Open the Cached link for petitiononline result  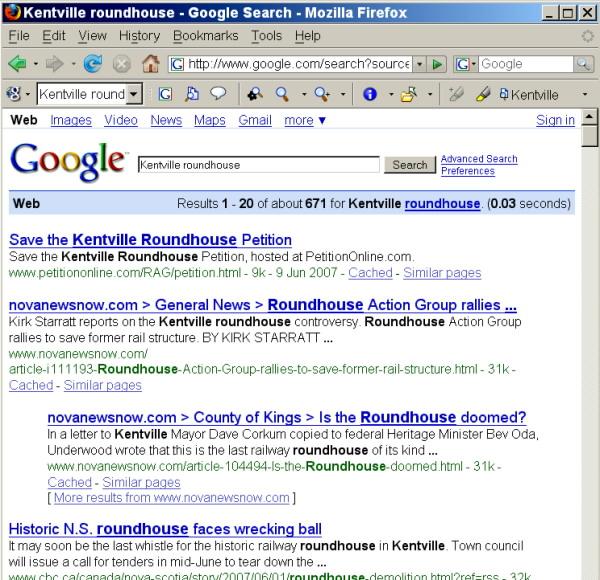[370, 273]
